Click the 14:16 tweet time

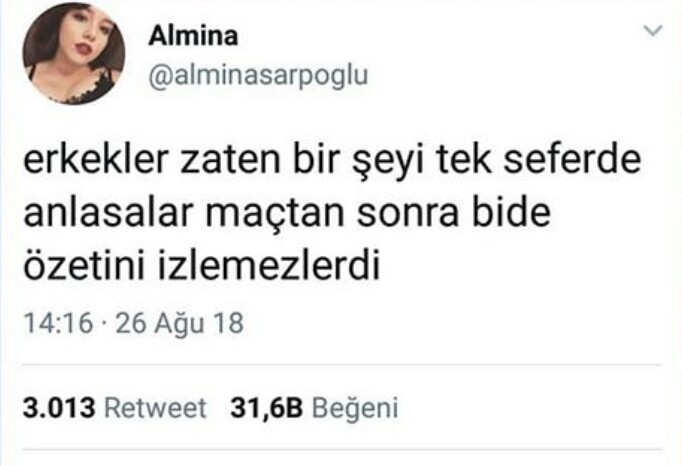pos(58,323)
